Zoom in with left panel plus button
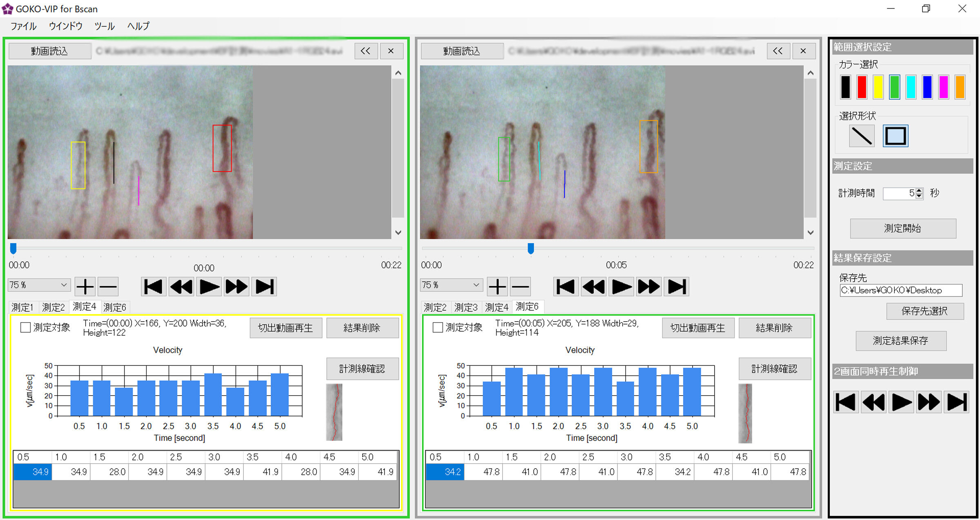This screenshot has height=520, width=980. coord(85,287)
